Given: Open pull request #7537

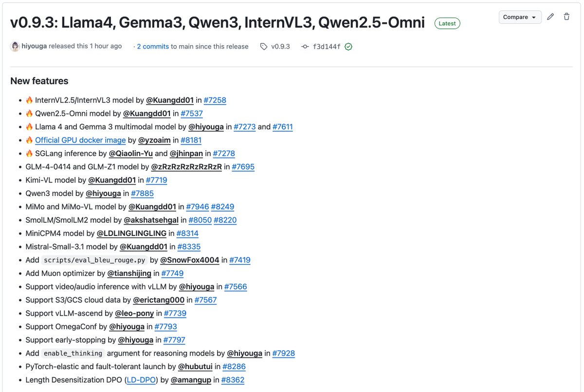Looking at the screenshot, I should click(x=192, y=113).
